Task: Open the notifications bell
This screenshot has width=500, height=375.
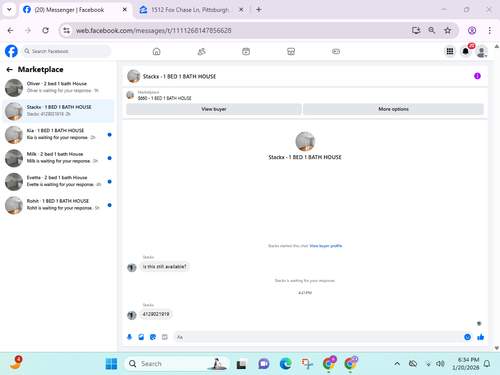Action: (466, 51)
